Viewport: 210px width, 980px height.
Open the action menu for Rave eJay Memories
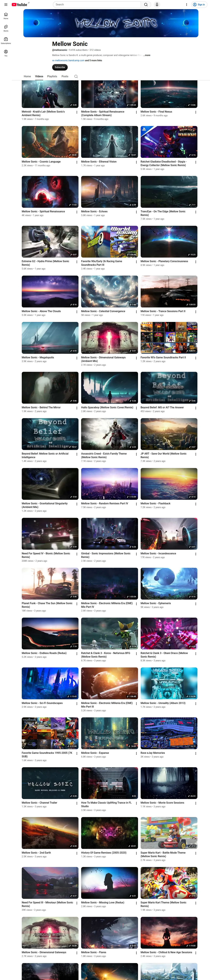[x=195, y=753]
